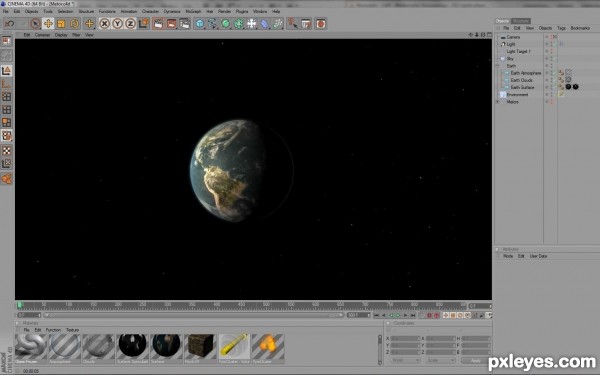Open the Spline tools flyout

pos(212,24)
